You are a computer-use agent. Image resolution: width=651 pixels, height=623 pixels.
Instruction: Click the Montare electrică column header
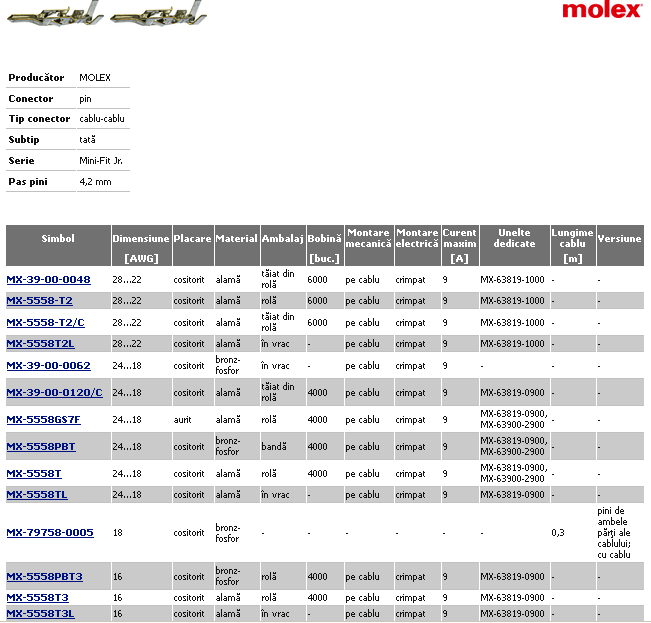417,245
